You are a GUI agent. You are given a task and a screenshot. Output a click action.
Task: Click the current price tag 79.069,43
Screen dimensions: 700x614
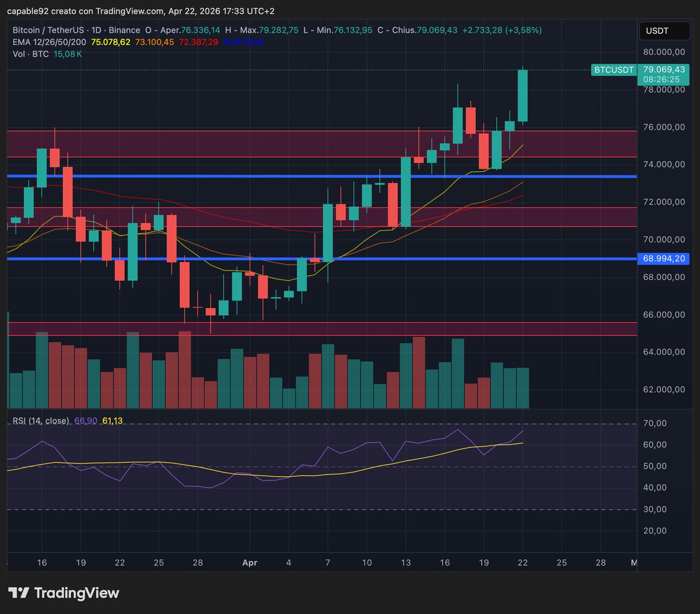point(664,69)
